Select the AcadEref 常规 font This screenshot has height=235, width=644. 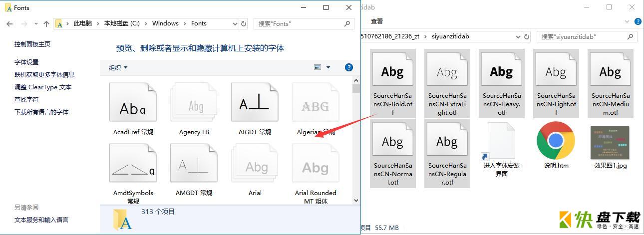pyautogui.click(x=133, y=109)
